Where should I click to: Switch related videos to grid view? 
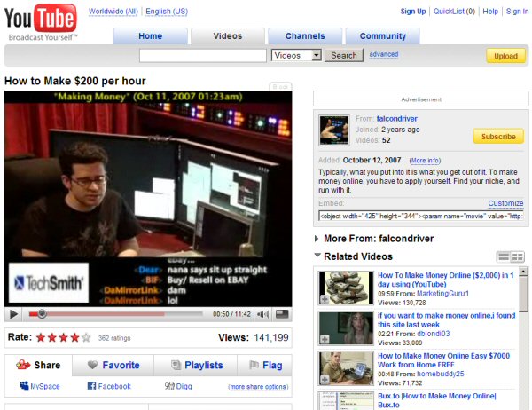[x=518, y=256]
